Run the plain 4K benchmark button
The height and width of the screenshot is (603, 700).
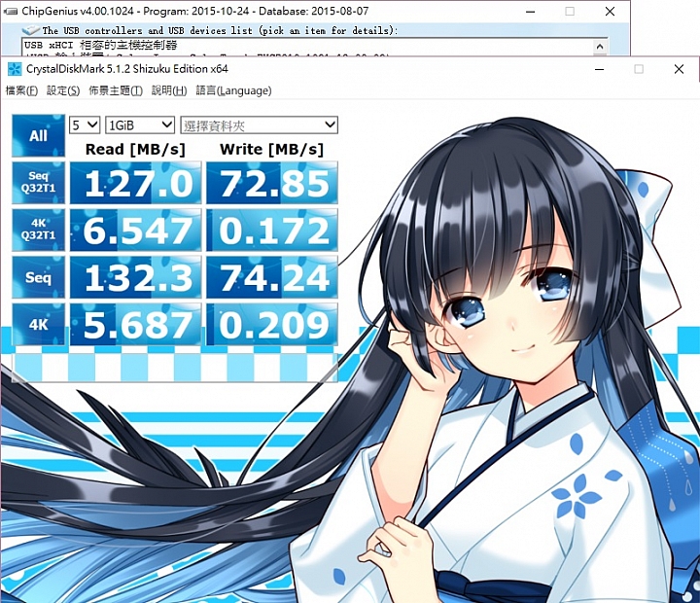38,324
